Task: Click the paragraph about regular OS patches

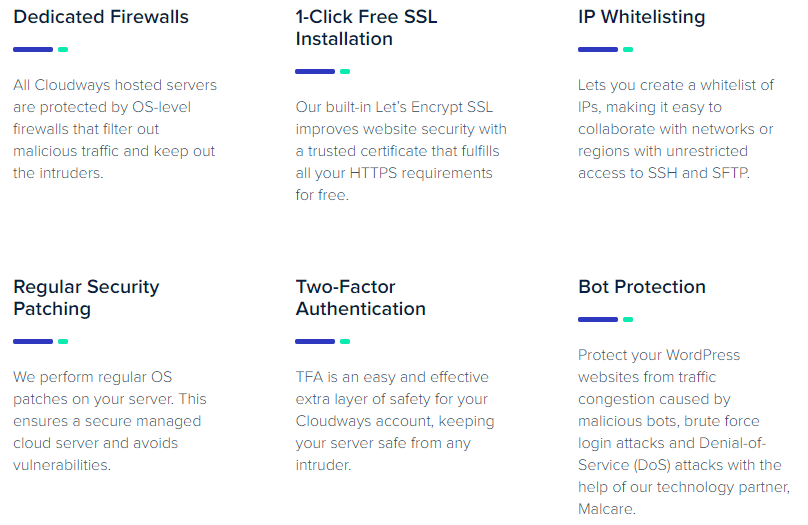Action: [109, 421]
